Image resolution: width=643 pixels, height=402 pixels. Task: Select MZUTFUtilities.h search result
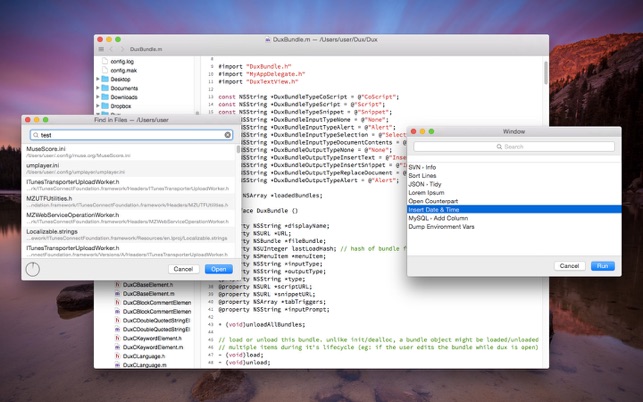[x=129, y=201]
